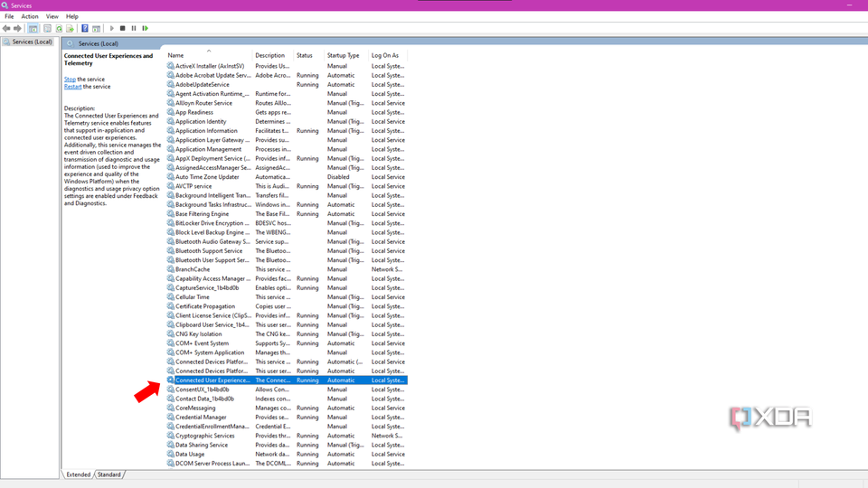Image resolution: width=868 pixels, height=488 pixels.
Task: Click the Restart the service link
Action: click(x=72, y=87)
